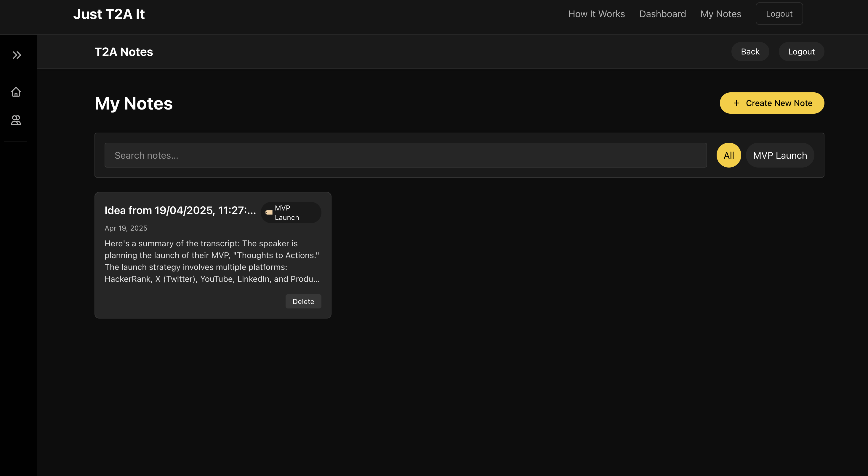Open My Notes in top navigation
This screenshot has width=868, height=476.
tap(721, 14)
